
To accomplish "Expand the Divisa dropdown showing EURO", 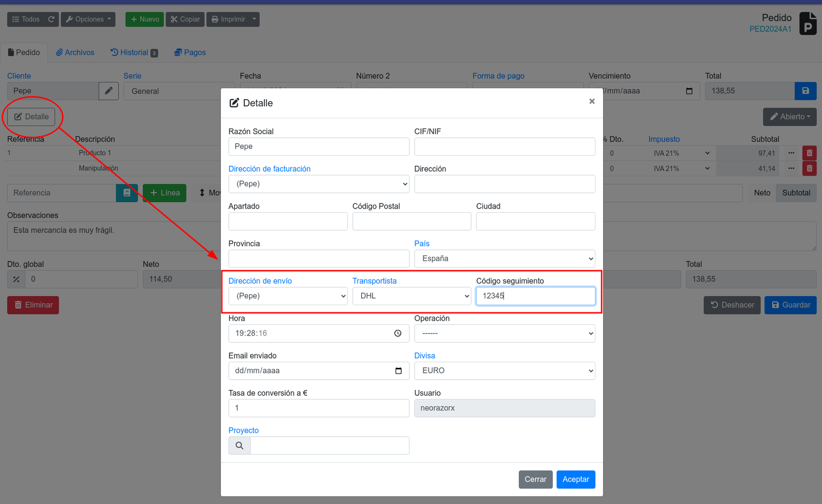I will 505,371.
